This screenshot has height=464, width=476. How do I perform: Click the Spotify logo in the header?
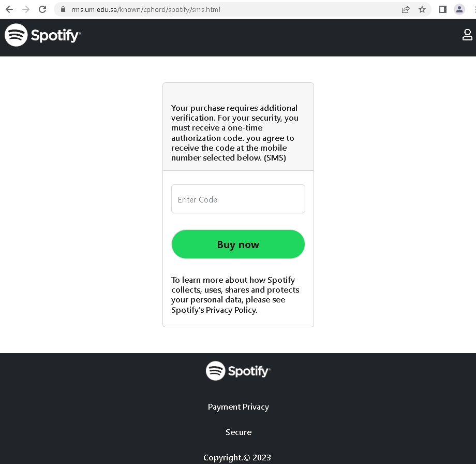tap(42, 35)
